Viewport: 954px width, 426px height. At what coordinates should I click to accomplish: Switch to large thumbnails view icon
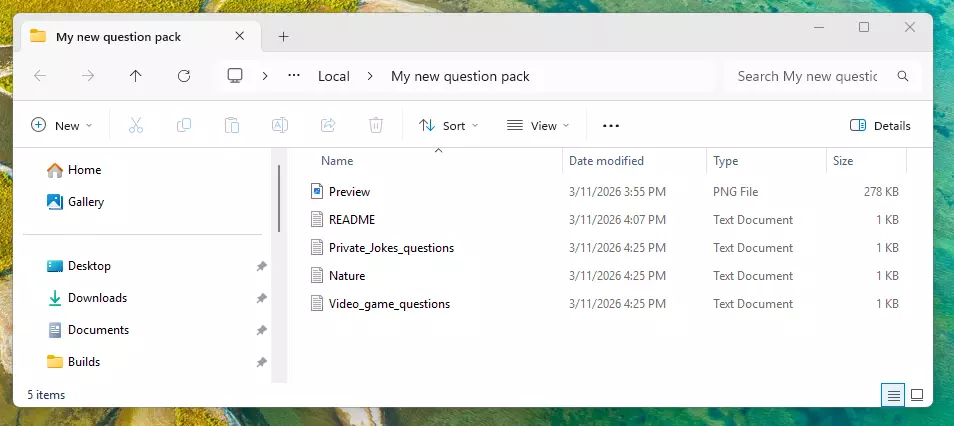917,395
